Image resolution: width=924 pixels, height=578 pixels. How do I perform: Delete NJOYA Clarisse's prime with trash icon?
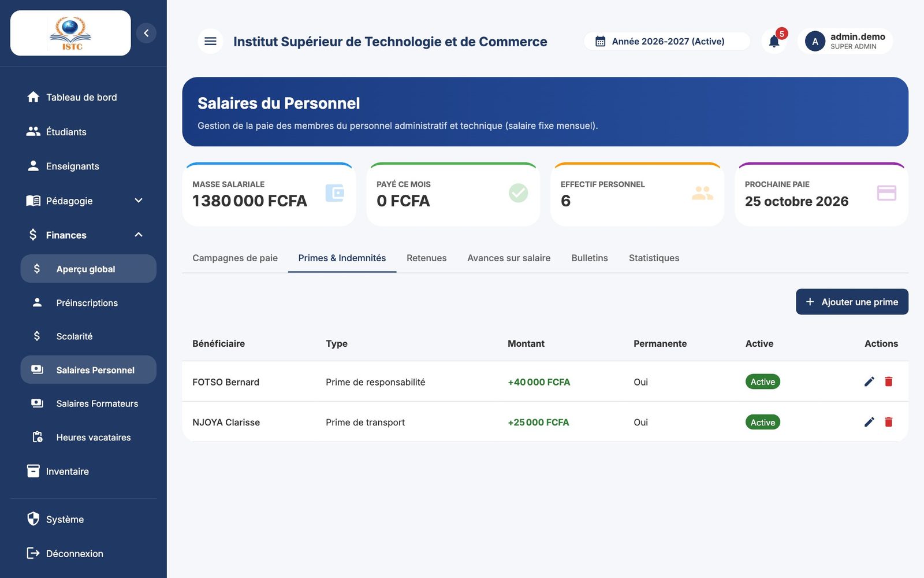(889, 422)
